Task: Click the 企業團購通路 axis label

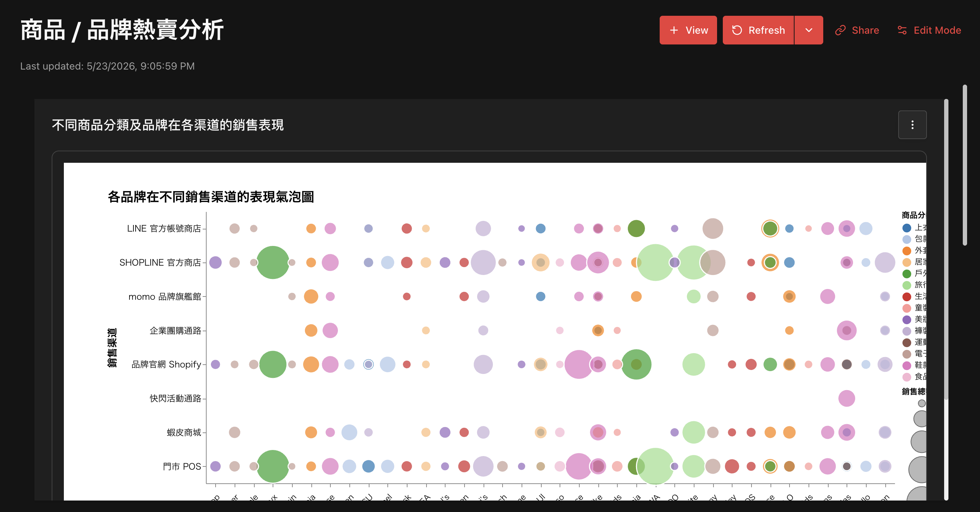Action: coord(175,331)
